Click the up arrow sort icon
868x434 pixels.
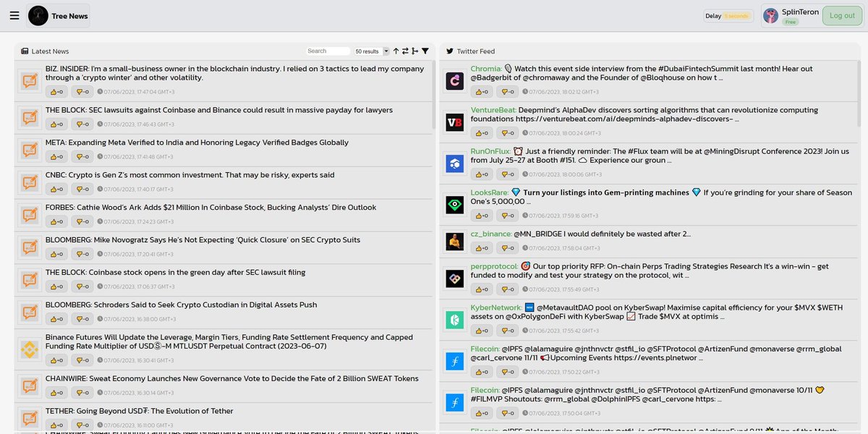pos(396,51)
